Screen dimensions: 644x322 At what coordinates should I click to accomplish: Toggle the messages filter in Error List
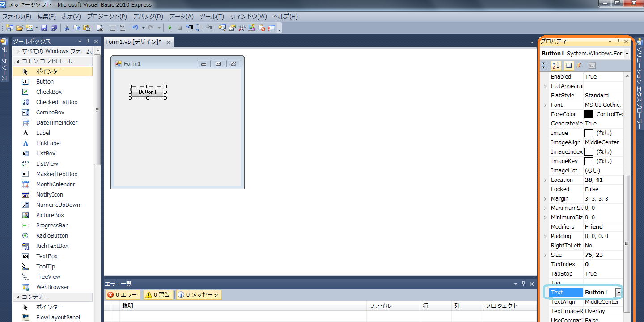point(199,295)
